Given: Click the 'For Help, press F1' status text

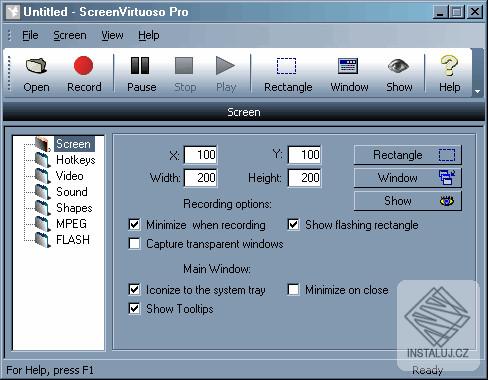Looking at the screenshot, I should pyautogui.click(x=50, y=370).
